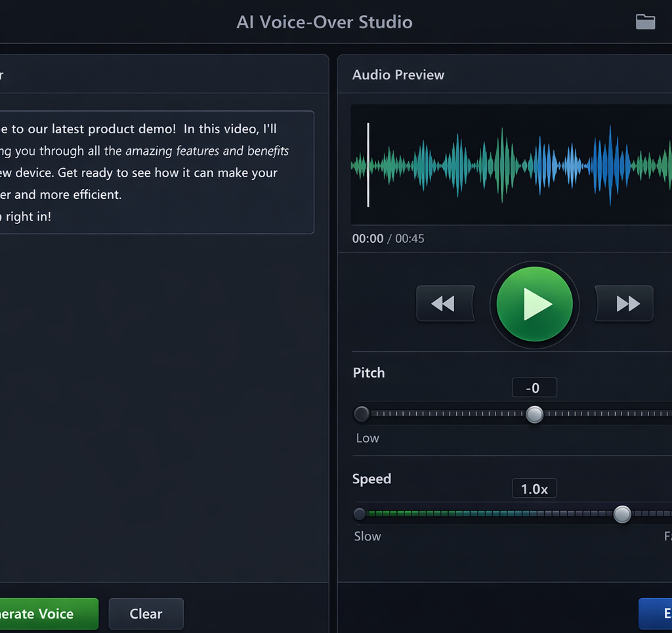The width and height of the screenshot is (672, 633).
Task: Click the Pitch slider handle
Action: tap(534, 414)
